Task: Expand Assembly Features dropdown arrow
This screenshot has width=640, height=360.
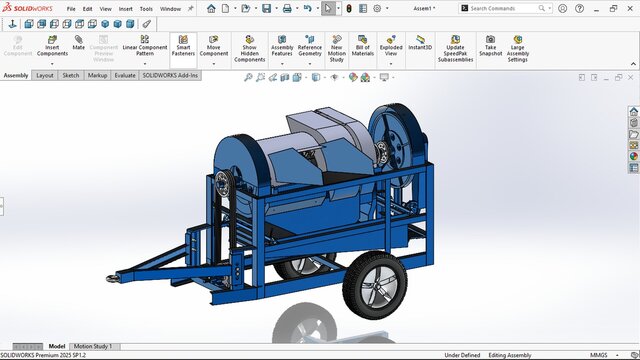Action: (x=282, y=64)
